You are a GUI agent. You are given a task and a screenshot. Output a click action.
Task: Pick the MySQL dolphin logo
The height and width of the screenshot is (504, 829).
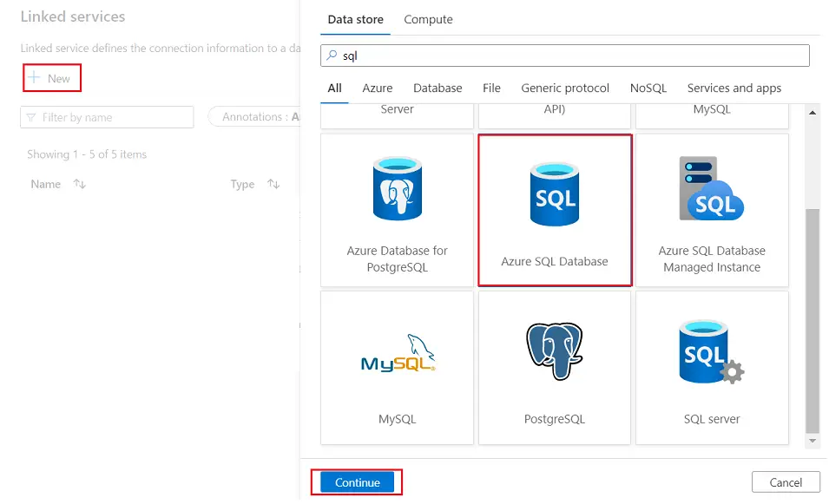tap(398, 353)
